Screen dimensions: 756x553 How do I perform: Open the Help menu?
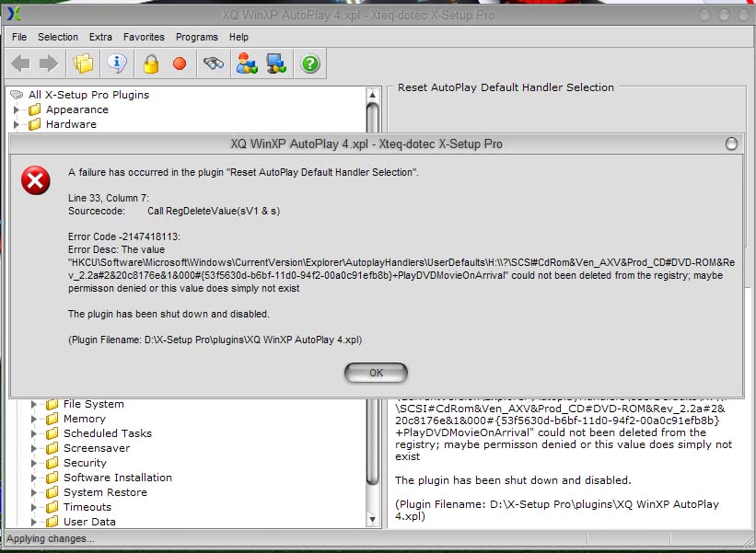(x=238, y=37)
